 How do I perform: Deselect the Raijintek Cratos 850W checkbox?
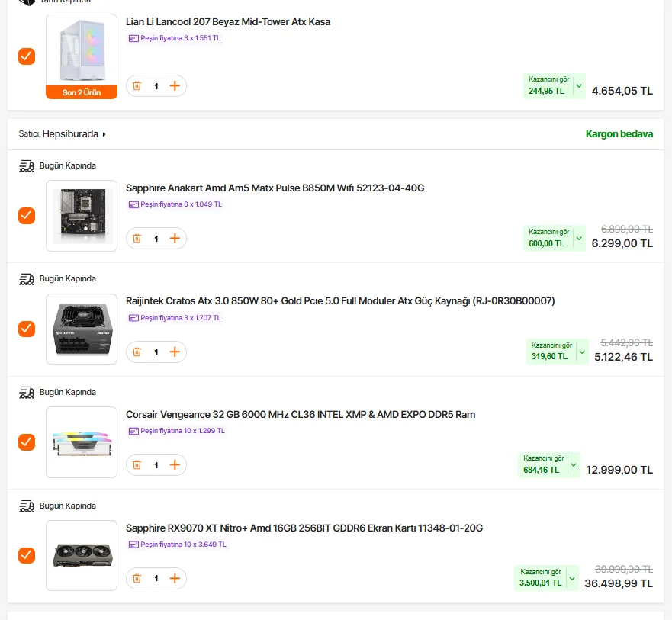pos(27,329)
